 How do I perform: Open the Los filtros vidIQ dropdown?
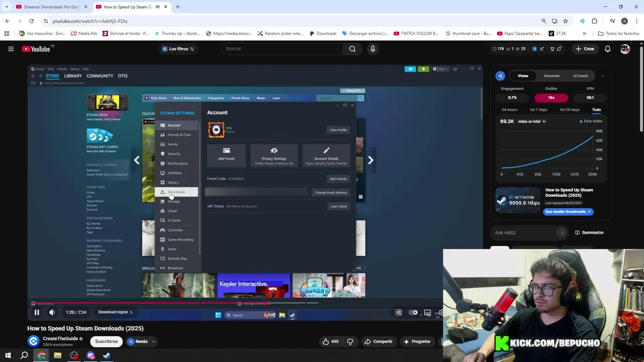point(178,49)
